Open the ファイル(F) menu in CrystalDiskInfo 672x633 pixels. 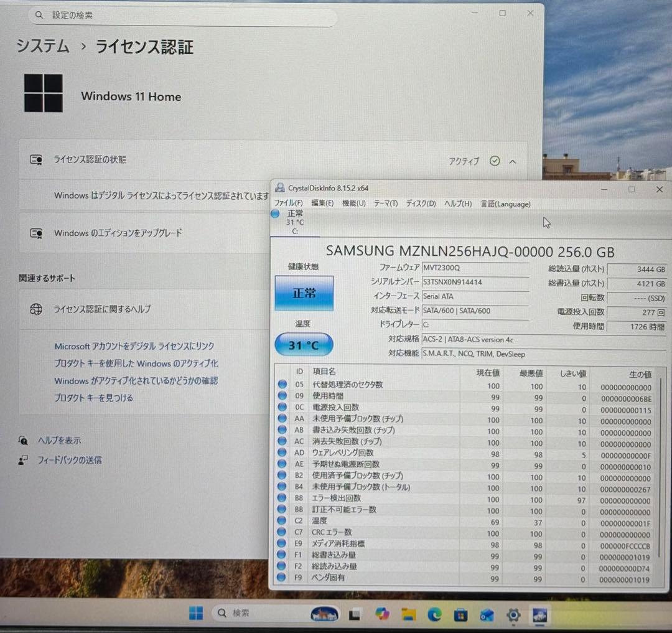pyautogui.click(x=289, y=202)
